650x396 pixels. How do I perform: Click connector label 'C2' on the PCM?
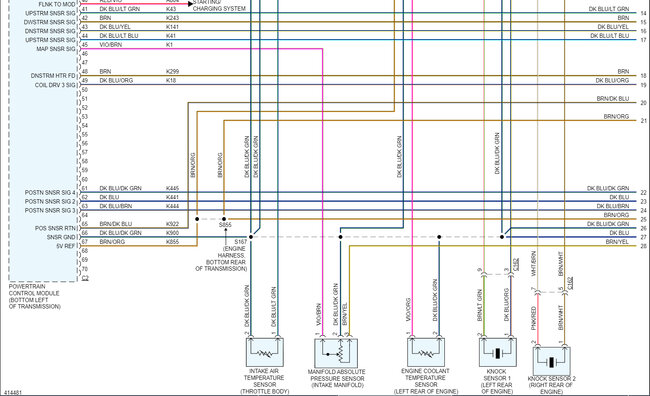coord(85,278)
